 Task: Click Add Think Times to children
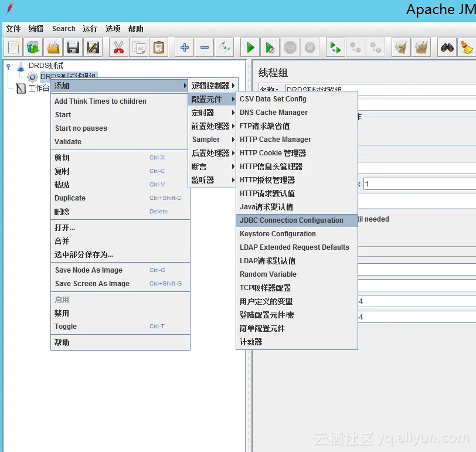[120, 101]
